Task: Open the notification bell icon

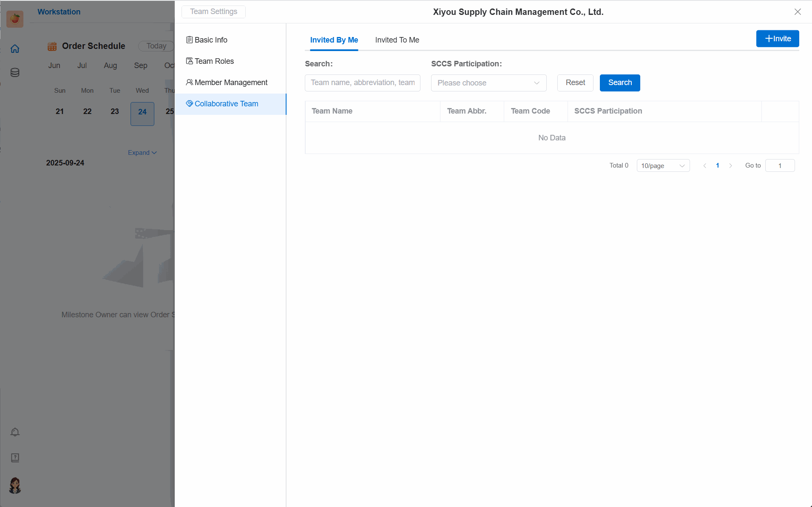Action: pyautogui.click(x=15, y=432)
